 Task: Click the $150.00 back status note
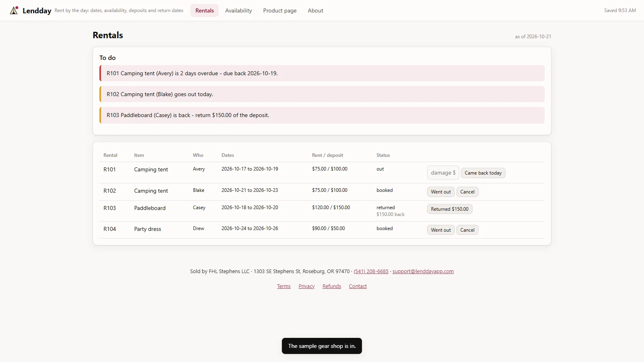[x=390, y=214]
